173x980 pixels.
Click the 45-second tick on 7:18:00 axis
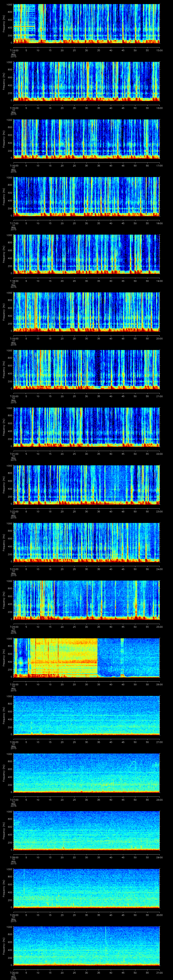pos(123,281)
